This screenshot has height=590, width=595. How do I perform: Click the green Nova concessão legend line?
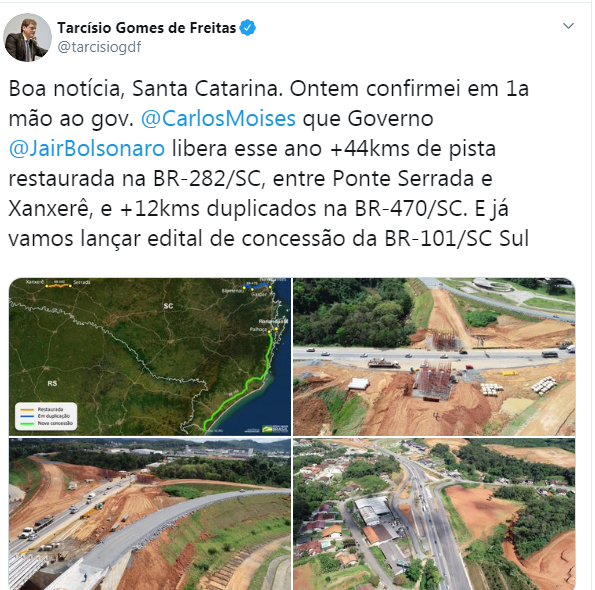pos(27,423)
